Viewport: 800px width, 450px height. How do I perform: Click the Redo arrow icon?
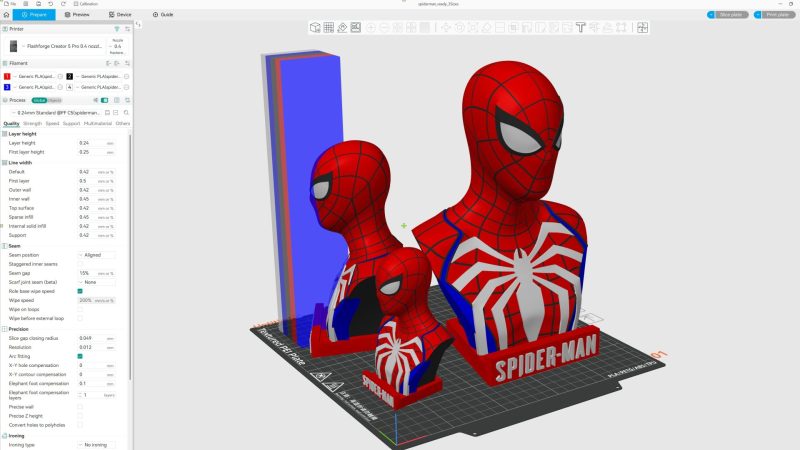(63, 4)
